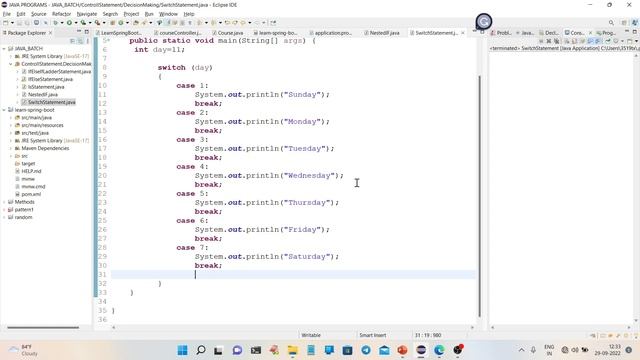
Task: Click the Debug bug icon in the toolbar
Action: (55, 23)
